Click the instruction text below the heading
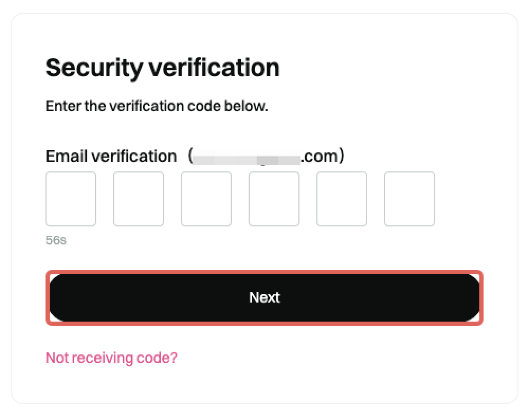 tap(157, 106)
